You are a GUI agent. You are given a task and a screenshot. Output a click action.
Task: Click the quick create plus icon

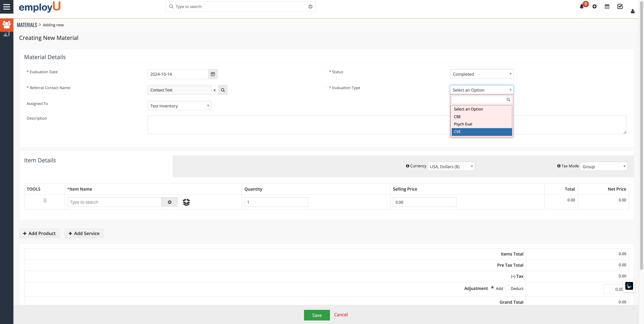pos(594,7)
